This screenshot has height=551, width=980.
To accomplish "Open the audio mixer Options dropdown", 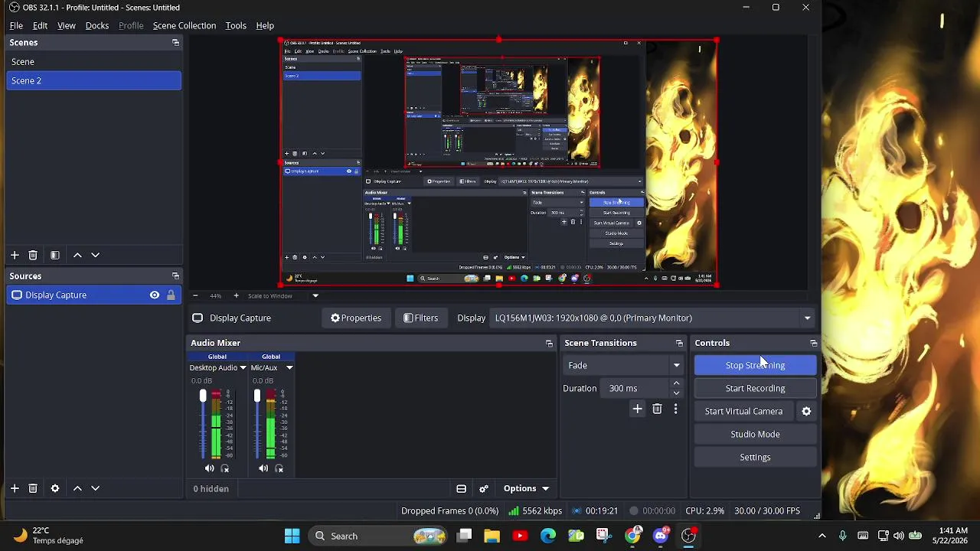I will pyautogui.click(x=526, y=488).
